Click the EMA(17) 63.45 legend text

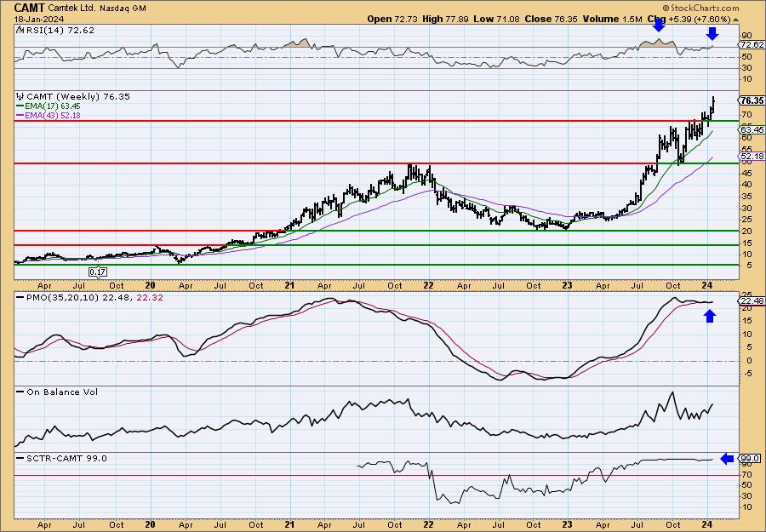click(x=54, y=106)
